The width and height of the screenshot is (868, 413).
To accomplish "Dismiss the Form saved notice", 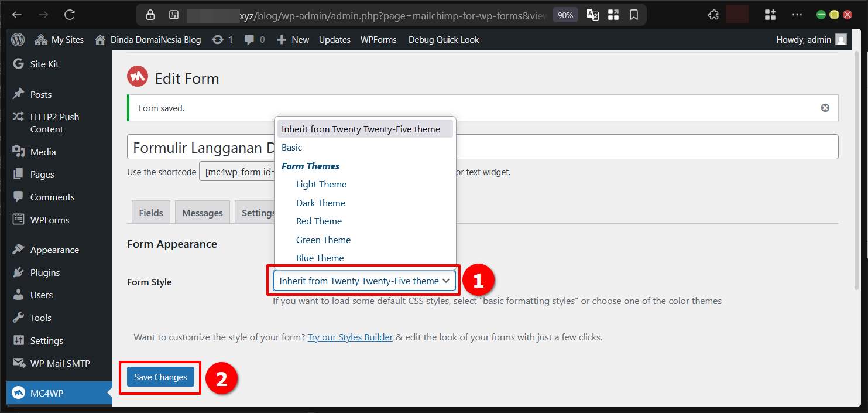I will [x=825, y=107].
